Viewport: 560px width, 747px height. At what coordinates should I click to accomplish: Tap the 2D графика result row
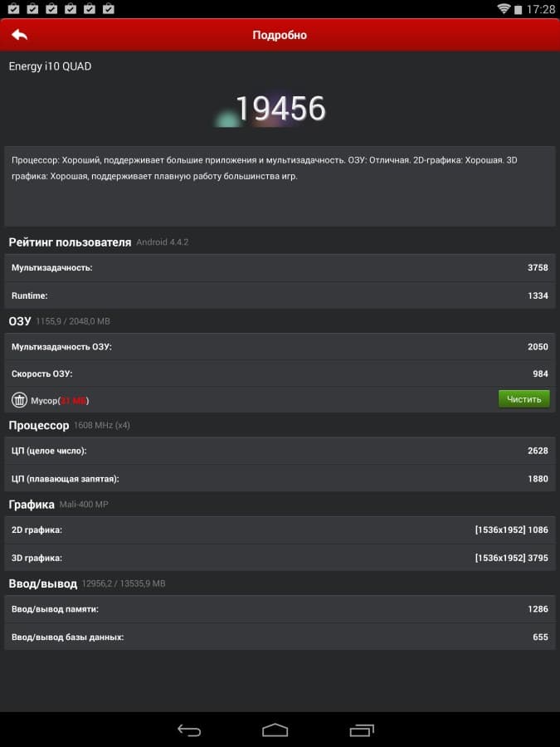pos(280,530)
